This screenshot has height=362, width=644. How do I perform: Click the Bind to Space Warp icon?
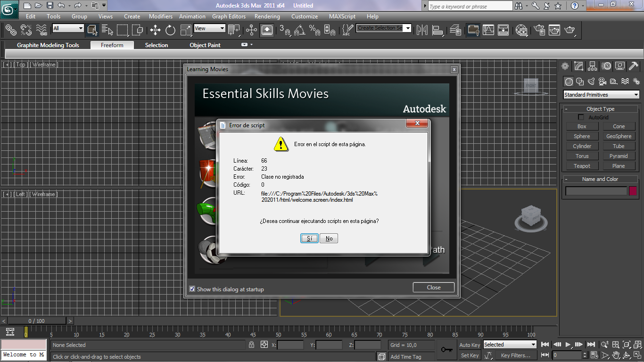[42, 30]
